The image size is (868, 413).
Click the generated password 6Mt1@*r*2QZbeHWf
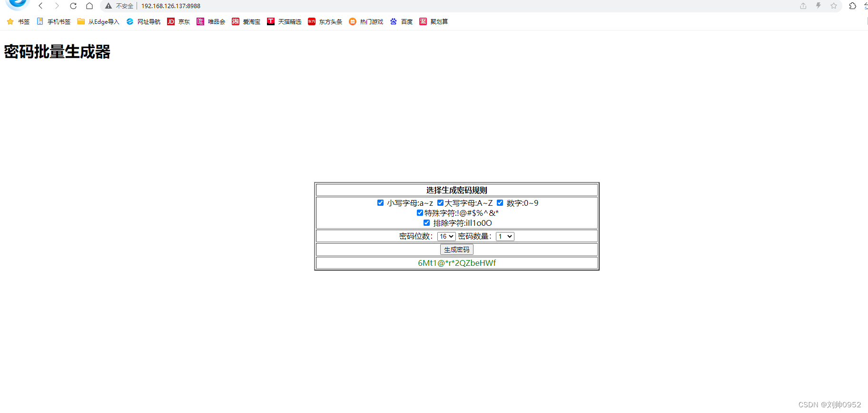[457, 263]
